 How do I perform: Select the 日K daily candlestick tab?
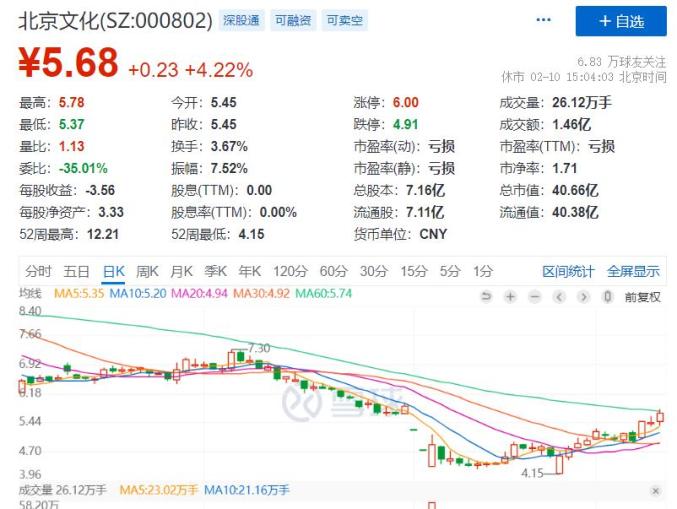point(114,272)
